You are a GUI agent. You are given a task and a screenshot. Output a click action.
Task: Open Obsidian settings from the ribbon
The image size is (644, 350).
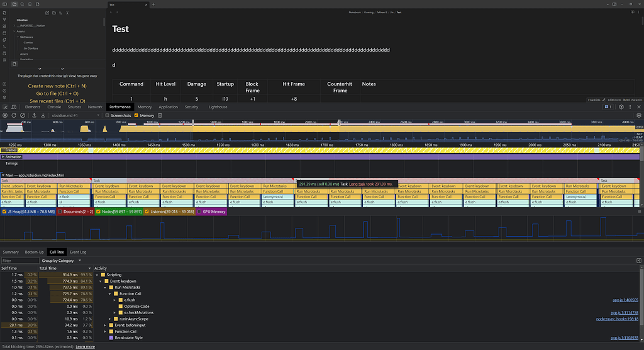(x=4, y=98)
